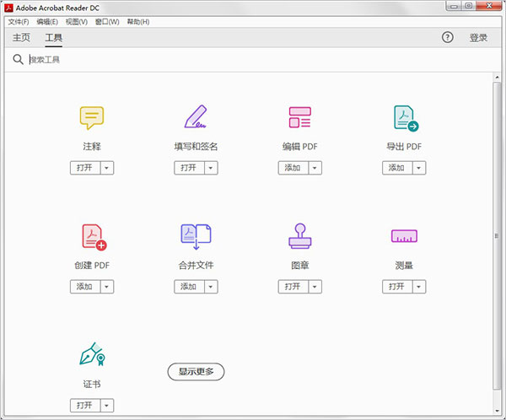Expand the dropdown arrow under 编辑 PDF
This screenshot has width=506, height=420.
(x=315, y=168)
